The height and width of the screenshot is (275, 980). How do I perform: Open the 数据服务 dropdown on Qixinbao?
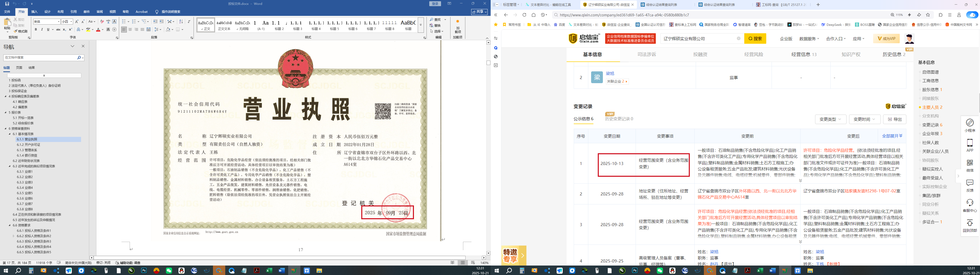click(x=809, y=38)
